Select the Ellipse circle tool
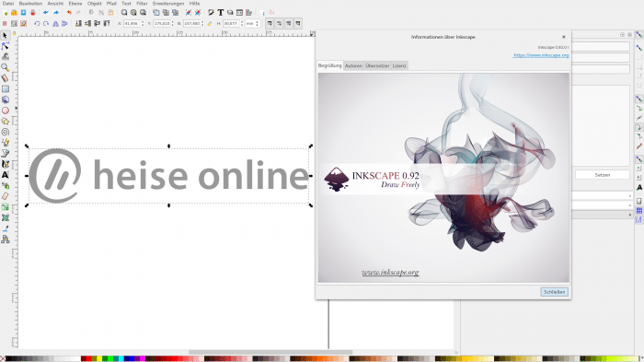This screenshot has height=362, width=644. click(6, 111)
